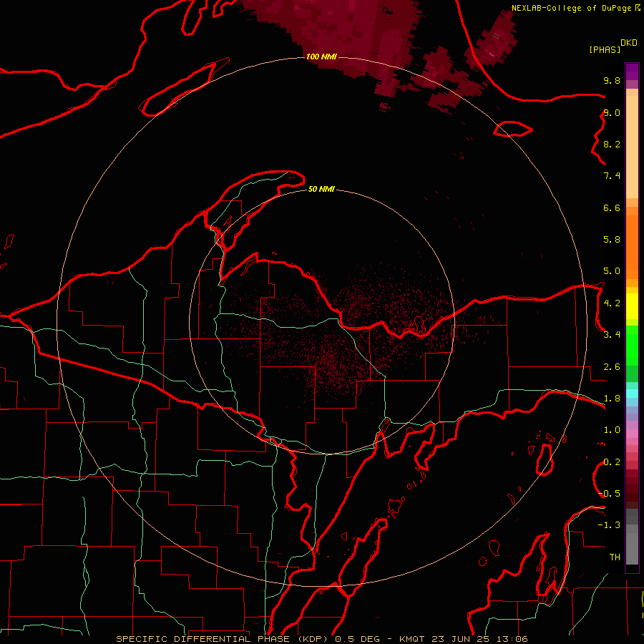Image resolution: width=644 pixels, height=644 pixels.
Task: Click the "50 NMI" range ring label
Action: [x=321, y=189]
